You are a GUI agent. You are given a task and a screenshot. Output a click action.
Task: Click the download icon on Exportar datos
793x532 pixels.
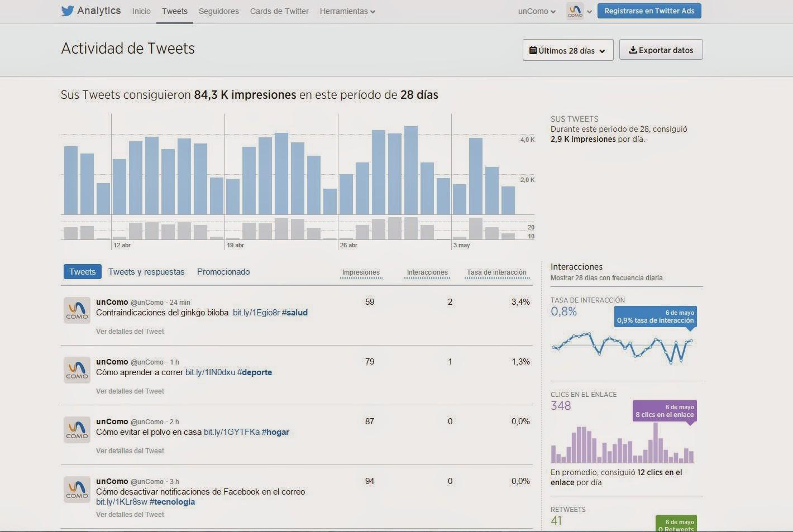[633, 50]
